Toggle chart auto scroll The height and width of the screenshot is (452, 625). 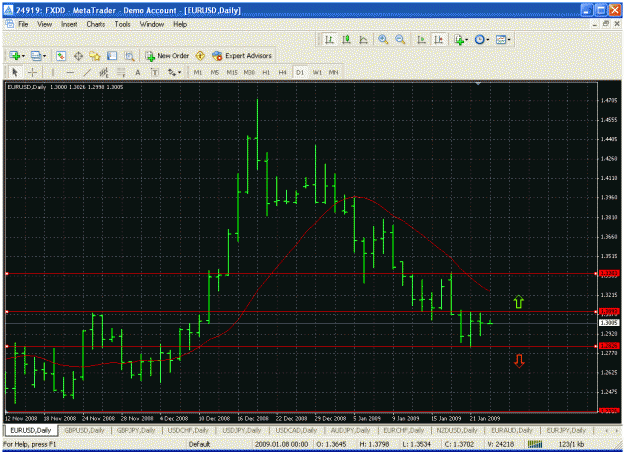pos(421,39)
